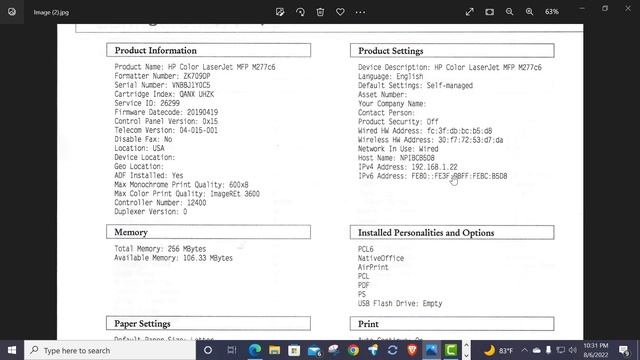Click the Host Name NPIBCB5D8 line

coord(396,158)
